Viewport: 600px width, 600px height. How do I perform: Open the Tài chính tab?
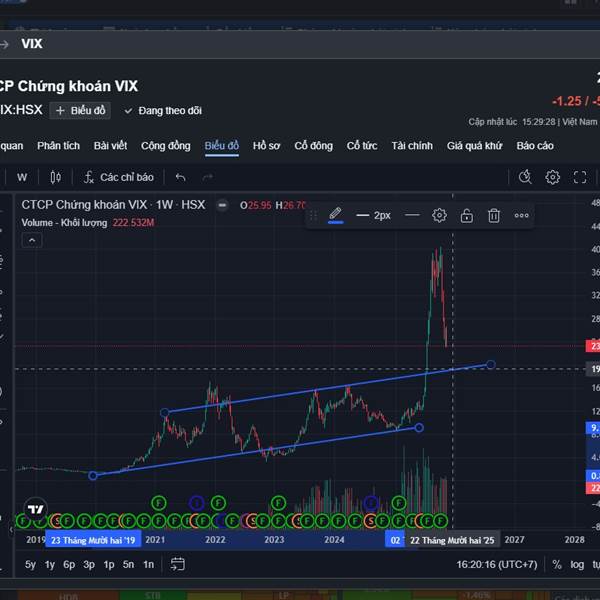[412, 146]
